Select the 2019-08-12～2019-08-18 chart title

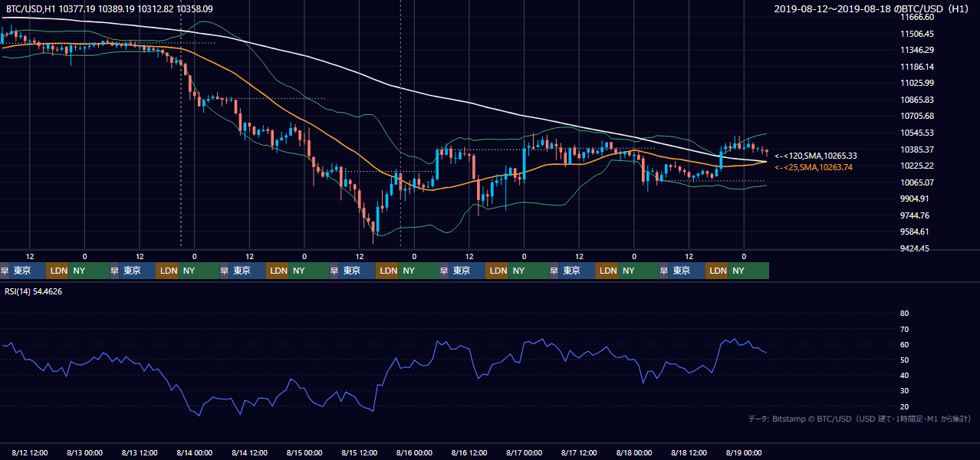point(873,8)
